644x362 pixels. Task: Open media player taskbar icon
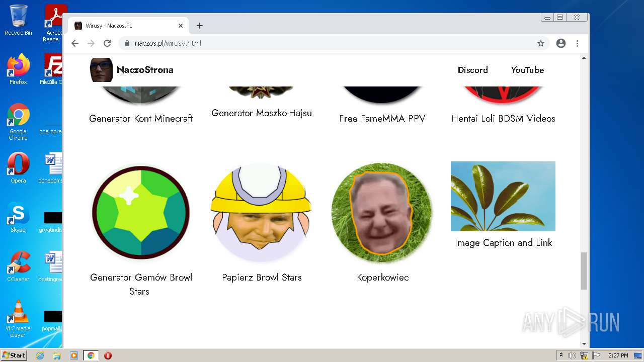pyautogui.click(x=74, y=355)
